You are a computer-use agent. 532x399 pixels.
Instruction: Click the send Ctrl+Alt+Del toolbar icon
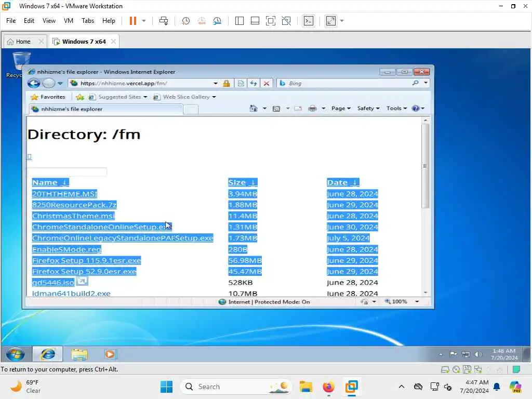click(x=164, y=21)
